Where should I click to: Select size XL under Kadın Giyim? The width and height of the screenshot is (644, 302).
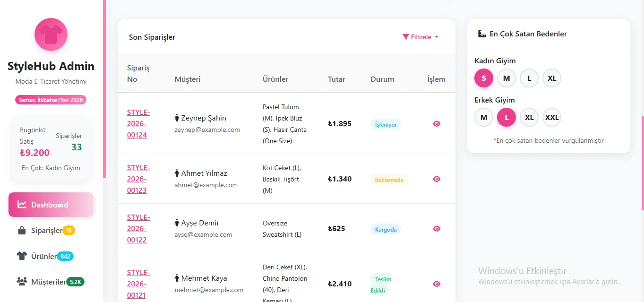tap(551, 78)
